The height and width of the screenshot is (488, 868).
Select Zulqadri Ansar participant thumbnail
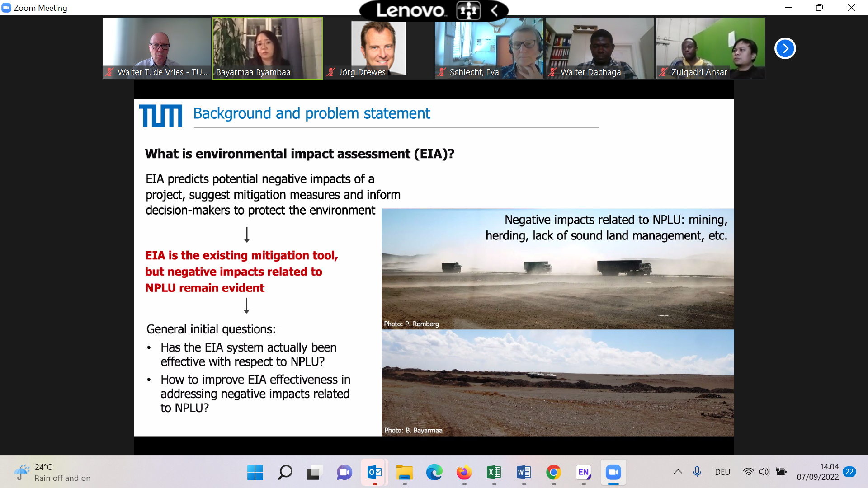pos(711,48)
